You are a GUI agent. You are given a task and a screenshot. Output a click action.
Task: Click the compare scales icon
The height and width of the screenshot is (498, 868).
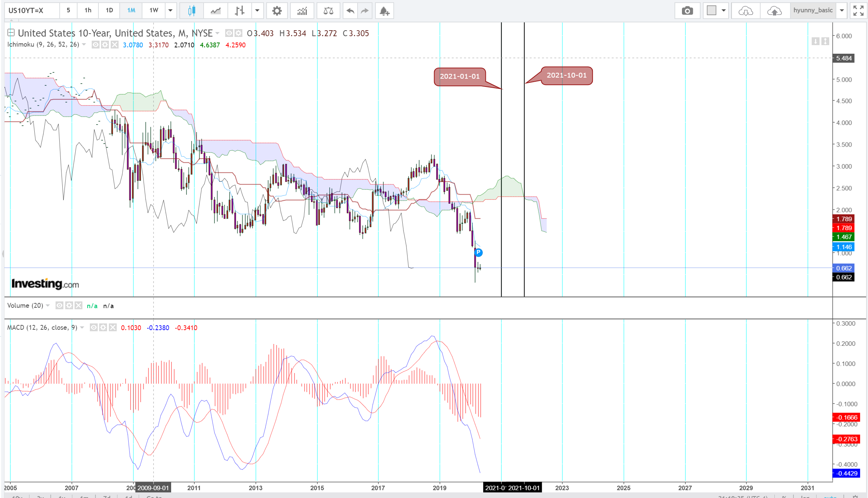(328, 10)
